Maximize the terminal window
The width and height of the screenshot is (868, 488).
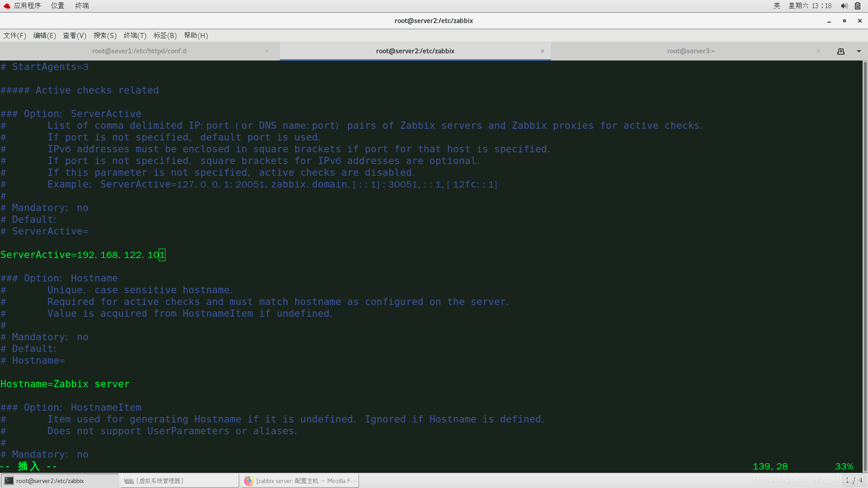tap(844, 21)
